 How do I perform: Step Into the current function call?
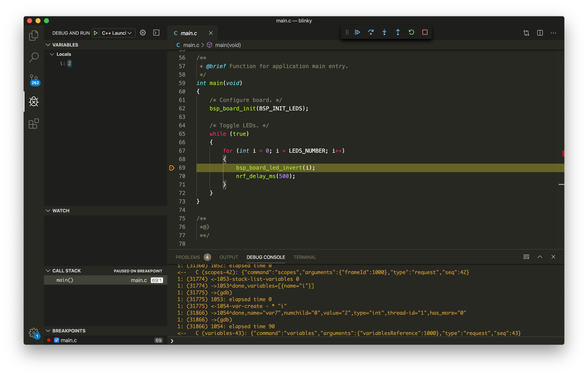pyautogui.click(x=384, y=32)
